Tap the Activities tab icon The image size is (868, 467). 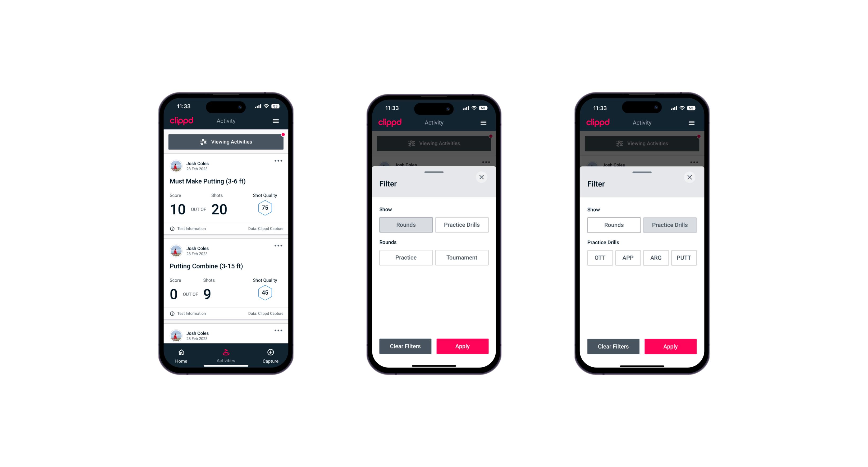point(226,352)
